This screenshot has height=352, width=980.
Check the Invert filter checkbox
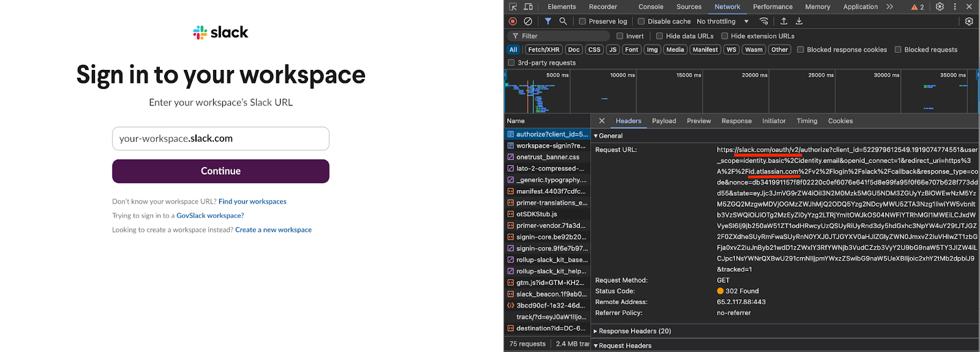pos(620,36)
